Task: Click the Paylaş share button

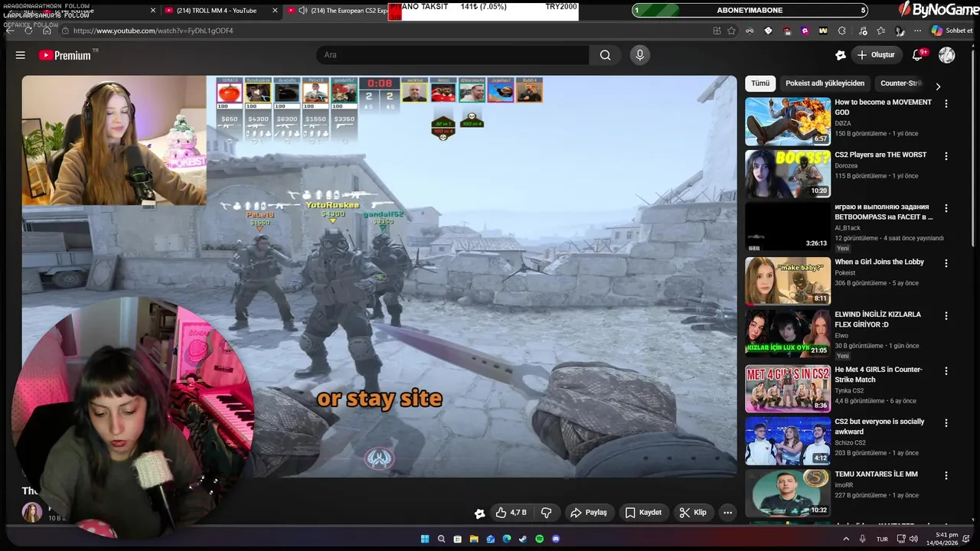Action: (589, 513)
